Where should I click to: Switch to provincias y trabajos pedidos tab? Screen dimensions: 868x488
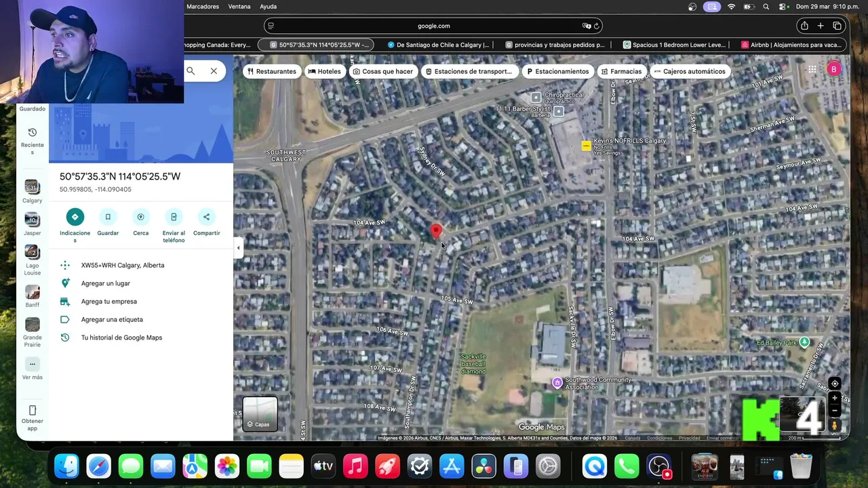pyautogui.click(x=555, y=45)
